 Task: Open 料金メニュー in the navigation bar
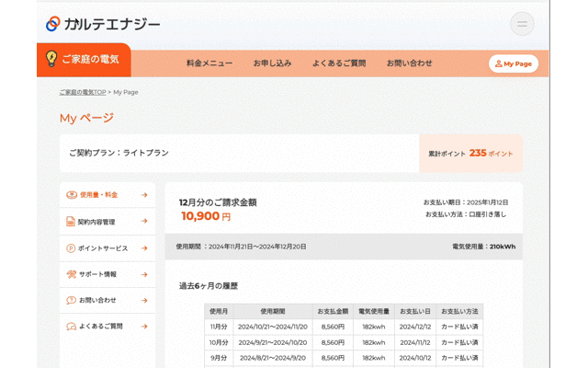tap(209, 63)
